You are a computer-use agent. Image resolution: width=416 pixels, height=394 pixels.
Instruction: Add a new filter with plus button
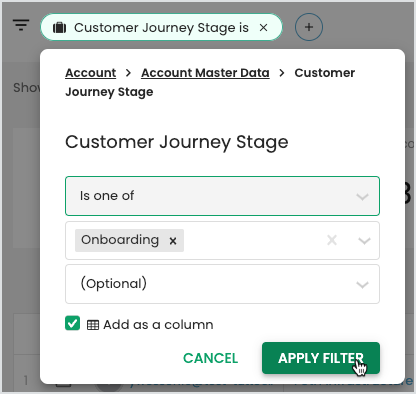[x=309, y=27]
